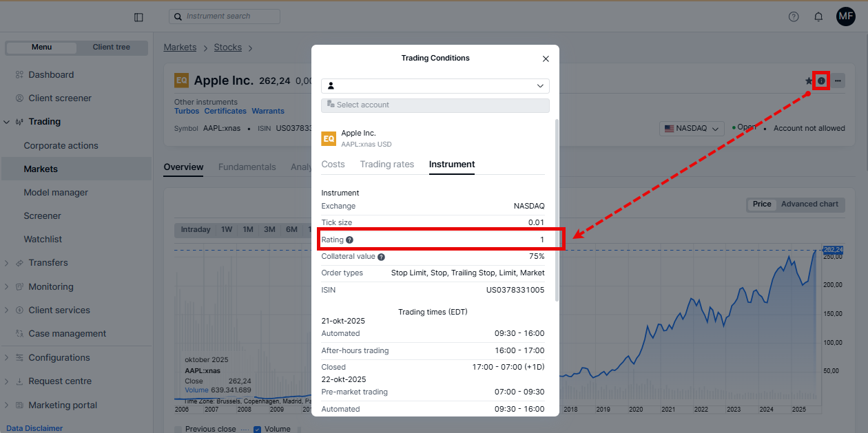Switch to the Costs tab
Viewport: 868px width, 433px height.
pyautogui.click(x=333, y=165)
